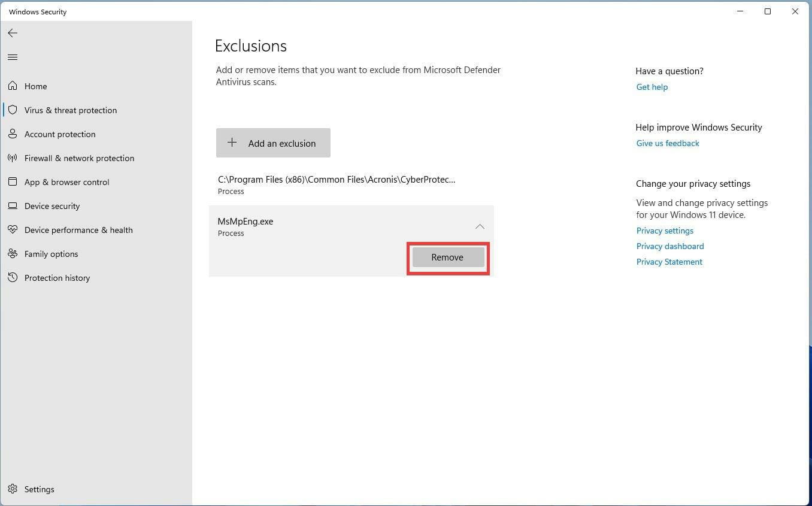
Task: Open the hamburger navigation menu
Action: coord(13,57)
